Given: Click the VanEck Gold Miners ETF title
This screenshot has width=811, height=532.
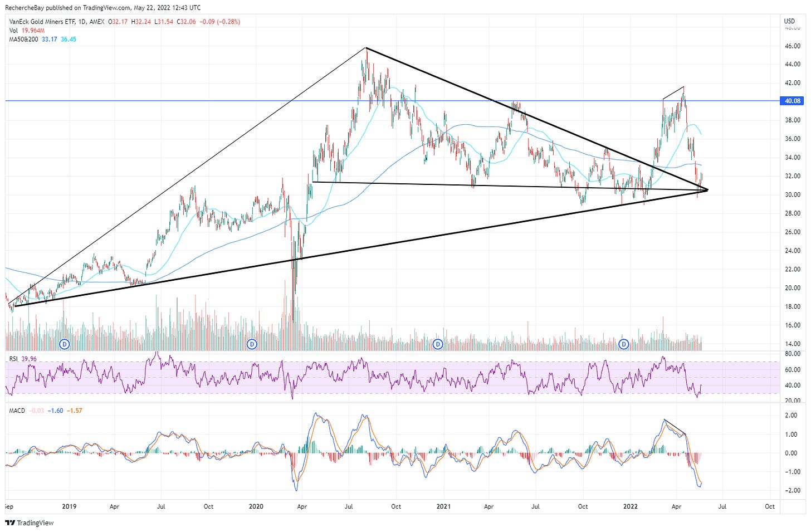Looking at the screenshot, I should coord(42,22).
